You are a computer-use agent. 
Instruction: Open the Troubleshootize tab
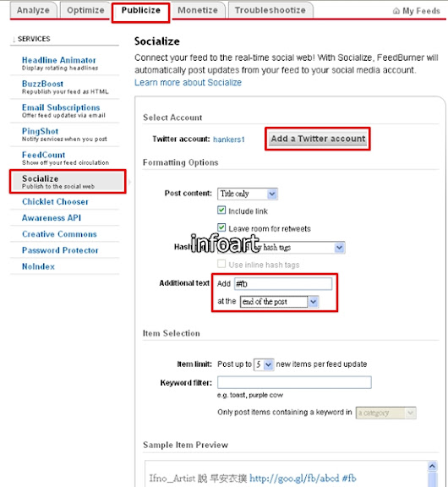click(x=270, y=10)
